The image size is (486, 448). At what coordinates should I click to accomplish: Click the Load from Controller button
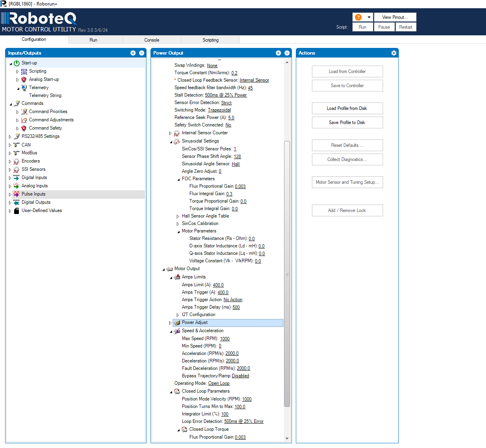[347, 71]
